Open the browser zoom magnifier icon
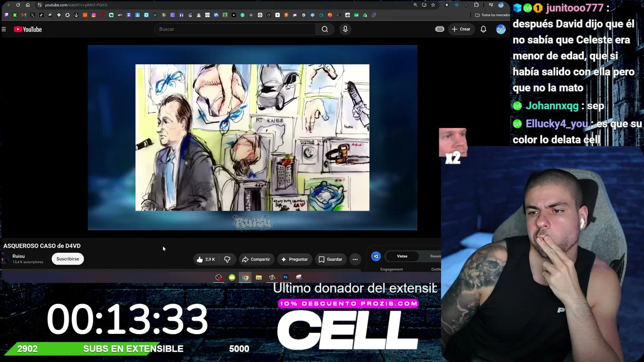The image size is (644, 362). (415, 5)
